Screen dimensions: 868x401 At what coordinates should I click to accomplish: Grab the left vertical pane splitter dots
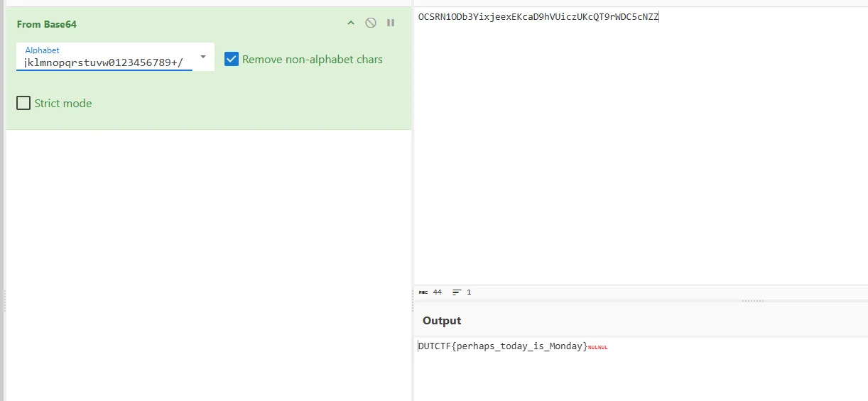(5, 301)
